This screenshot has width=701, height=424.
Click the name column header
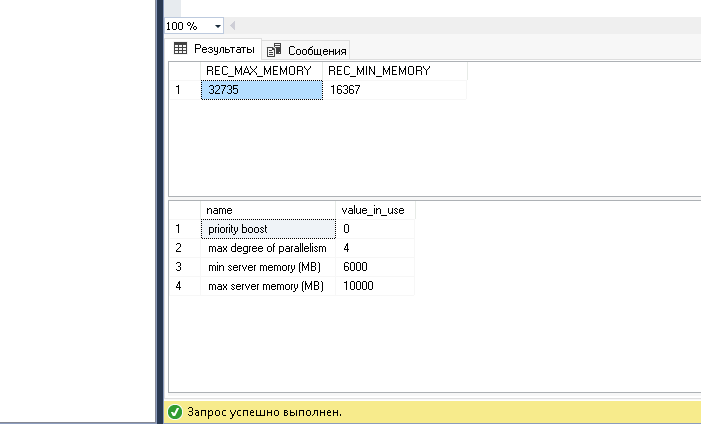(x=267, y=210)
